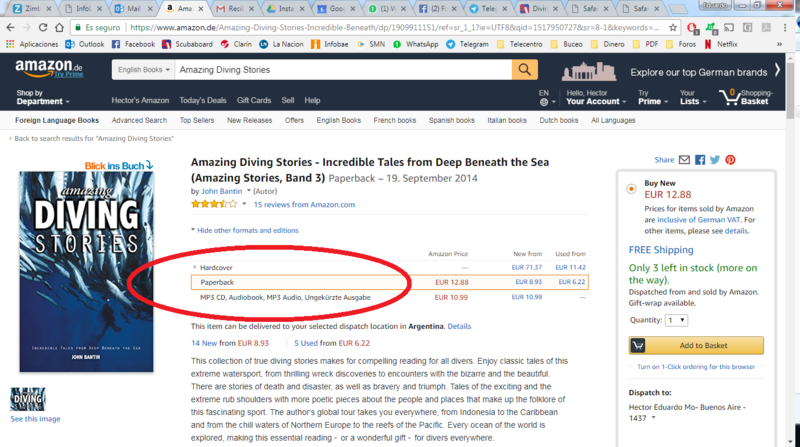The image size is (800, 447).
Task: Pin the book on Pinterest
Action: coord(730,159)
